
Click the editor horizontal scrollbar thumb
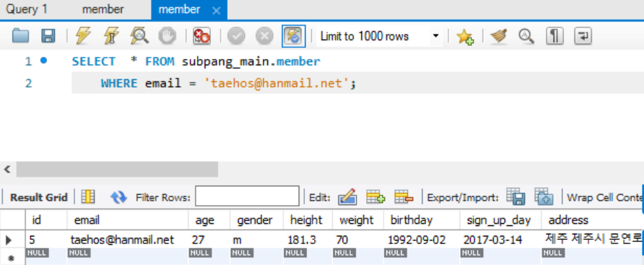point(117,169)
